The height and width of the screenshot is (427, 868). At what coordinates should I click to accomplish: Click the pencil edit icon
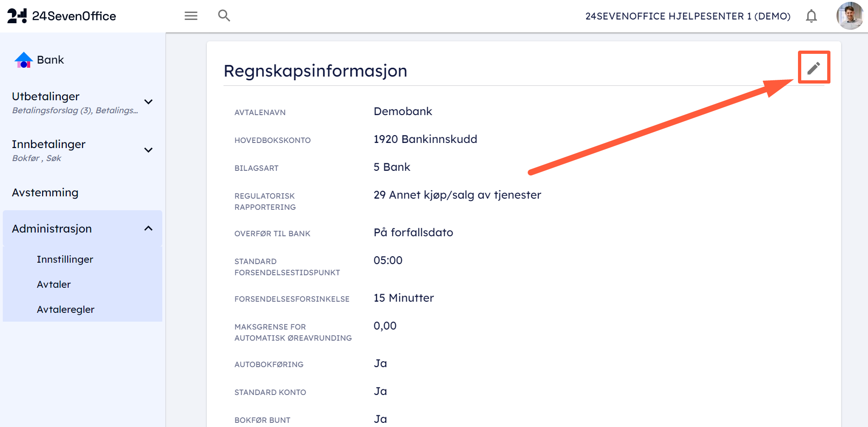click(x=814, y=68)
